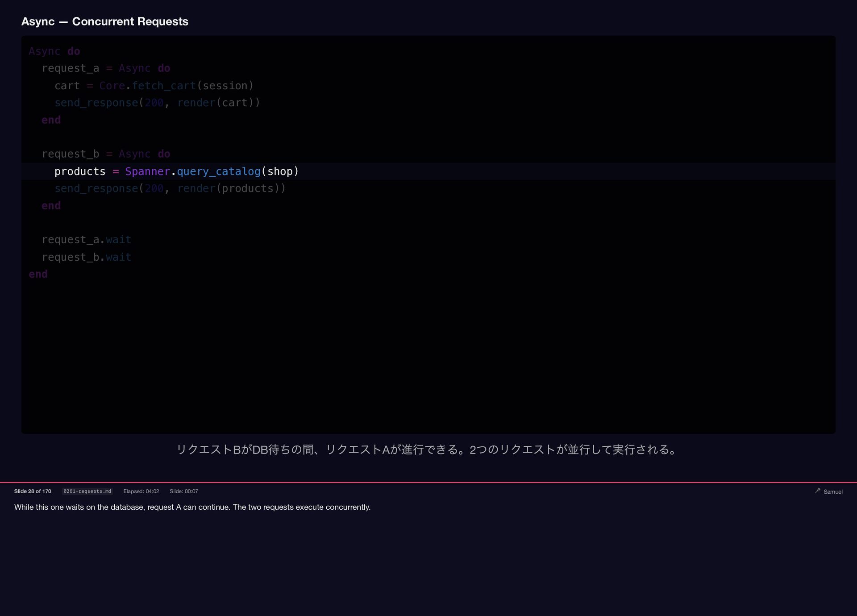The image size is (857, 616).
Task: Click the first Async do line
Action: (54, 51)
